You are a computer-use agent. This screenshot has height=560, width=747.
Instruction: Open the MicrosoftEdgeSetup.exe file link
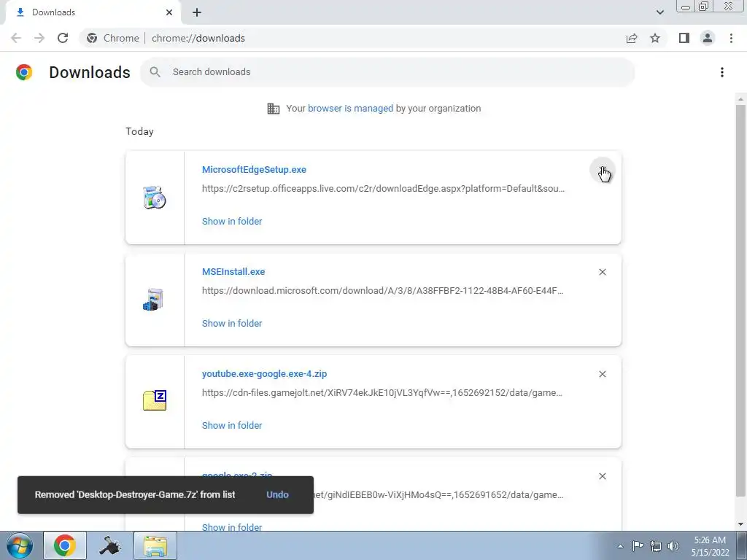click(254, 169)
